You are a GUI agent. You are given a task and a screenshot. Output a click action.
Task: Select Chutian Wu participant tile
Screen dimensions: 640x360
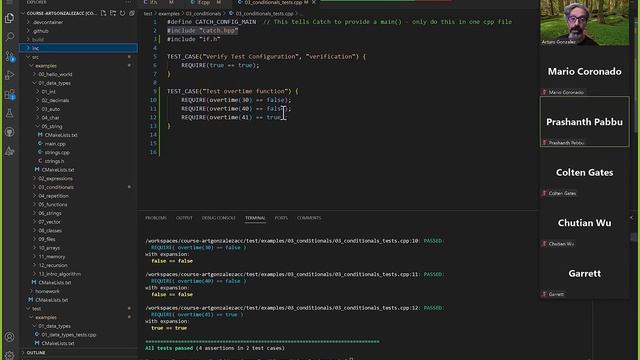(x=584, y=222)
